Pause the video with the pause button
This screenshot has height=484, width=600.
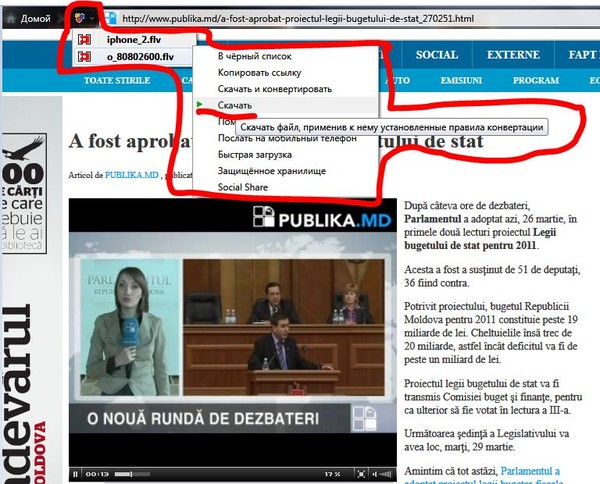75,474
